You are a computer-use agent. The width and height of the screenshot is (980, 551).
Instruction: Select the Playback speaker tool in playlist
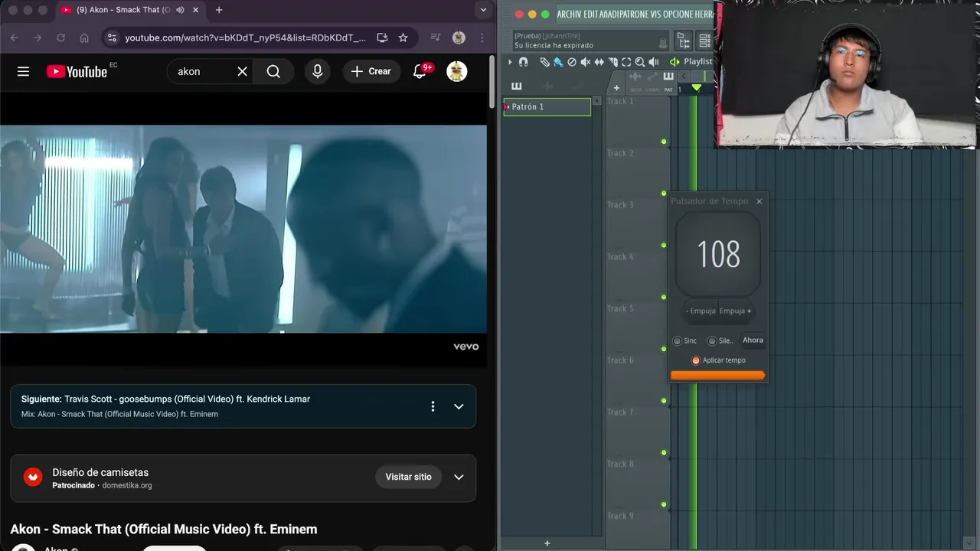coord(653,62)
